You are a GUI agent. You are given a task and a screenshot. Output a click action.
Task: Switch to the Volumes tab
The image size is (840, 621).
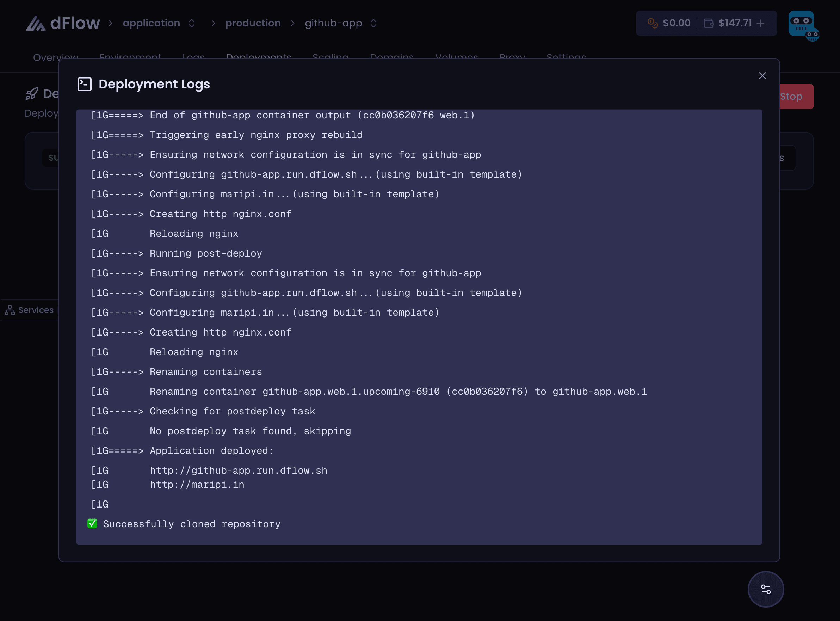coord(456,57)
